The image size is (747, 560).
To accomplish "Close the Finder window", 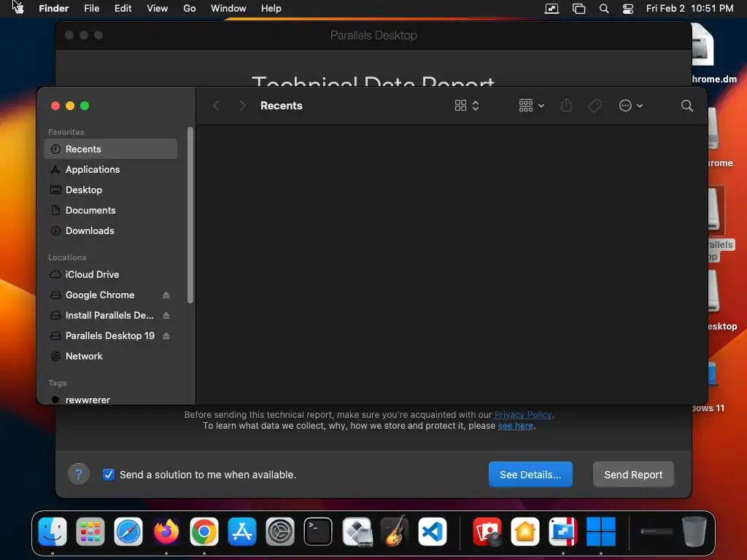I will (55, 106).
